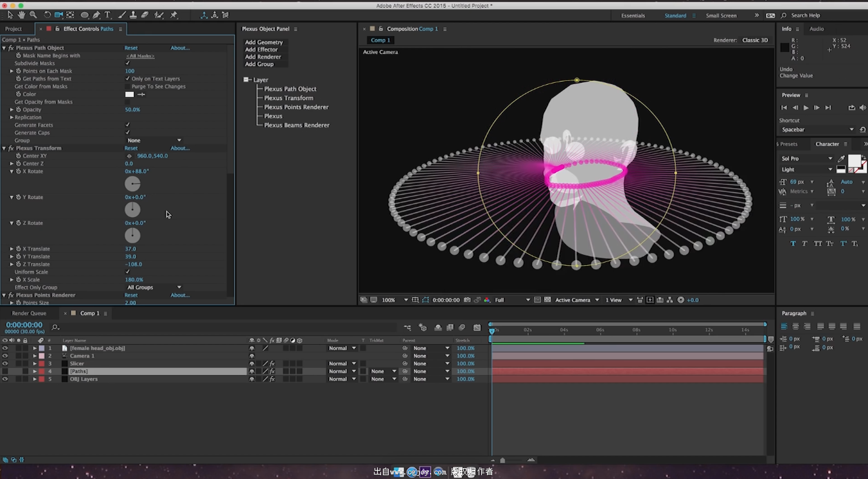Open the Group dropdown set to None
Screen dimensions: 868x479
pos(154,141)
